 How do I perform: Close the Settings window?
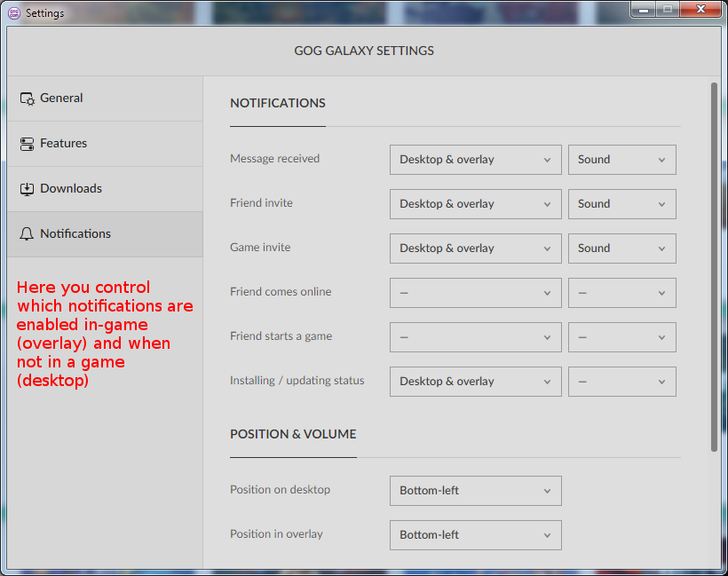point(700,9)
